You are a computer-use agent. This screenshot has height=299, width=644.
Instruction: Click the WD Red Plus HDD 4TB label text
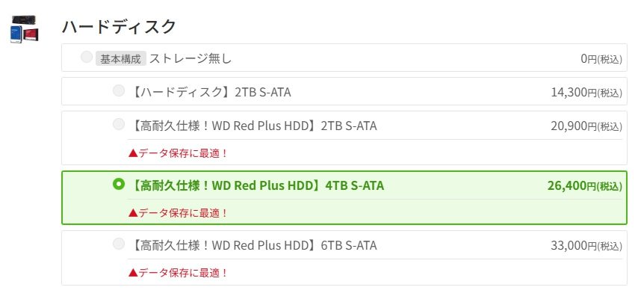click(256, 185)
